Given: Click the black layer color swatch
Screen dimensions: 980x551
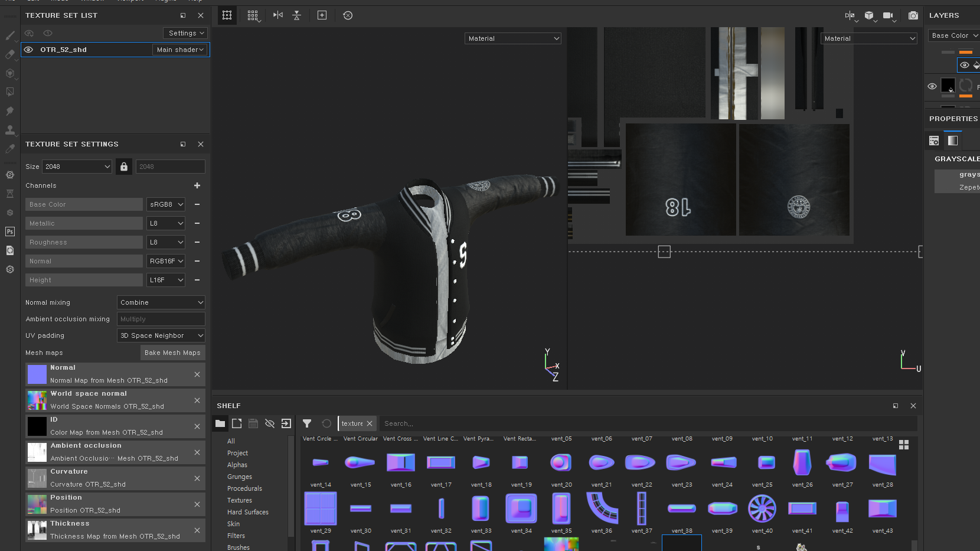Looking at the screenshot, I should (948, 86).
